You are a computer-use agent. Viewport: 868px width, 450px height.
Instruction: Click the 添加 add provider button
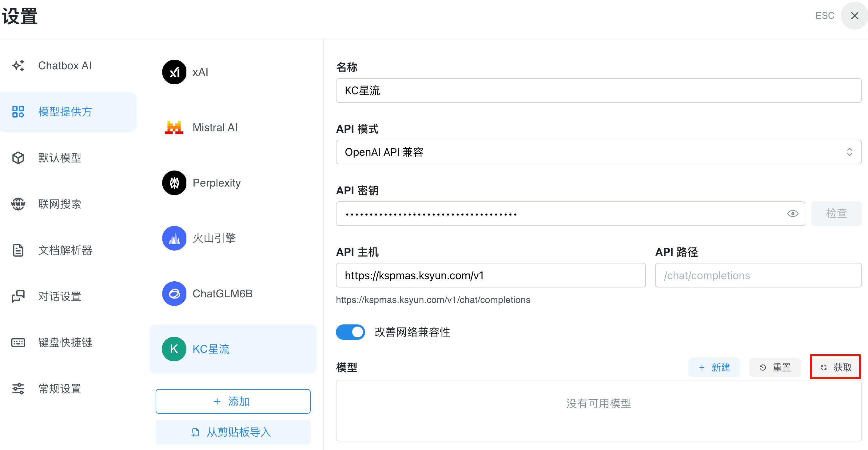(233, 401)
